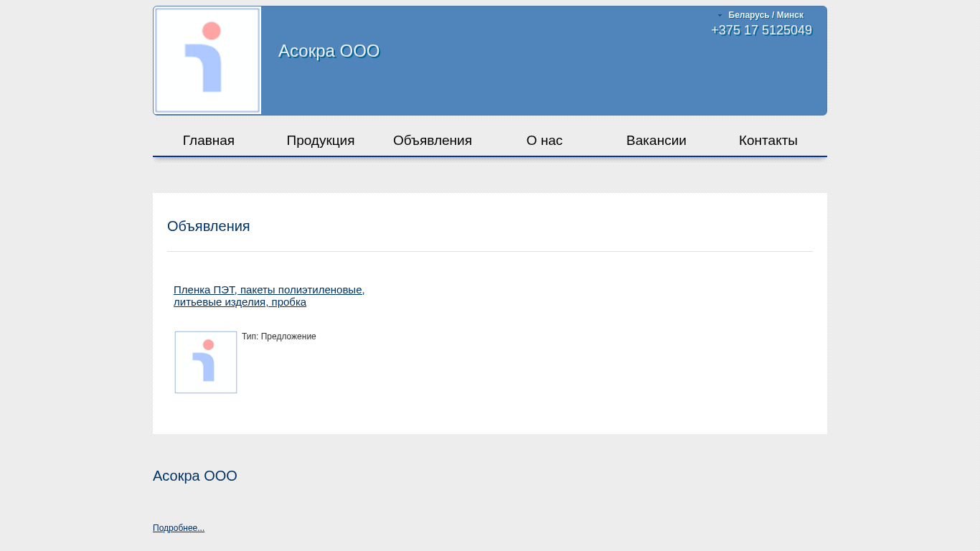Click the Беларусь / Минск location text
This screenshot has width=980, height=551.
(x=765, y=15)
